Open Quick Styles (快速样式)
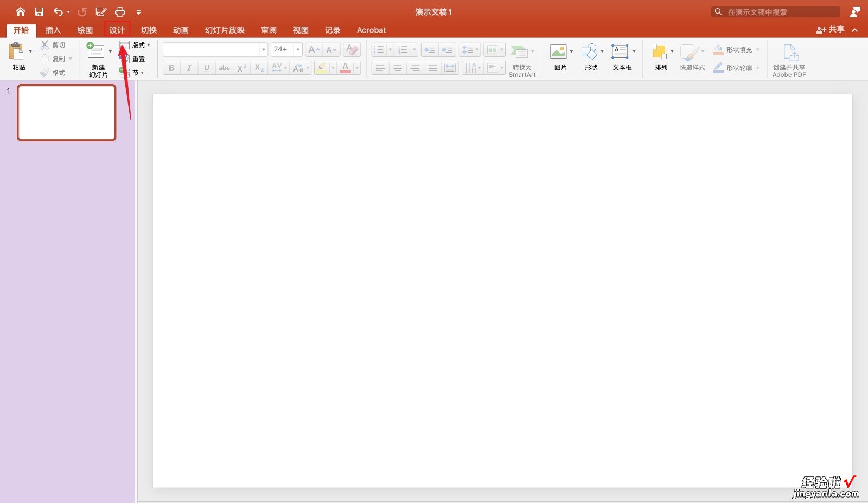Viewport: 868px width, 503px height. click(692, 57)
